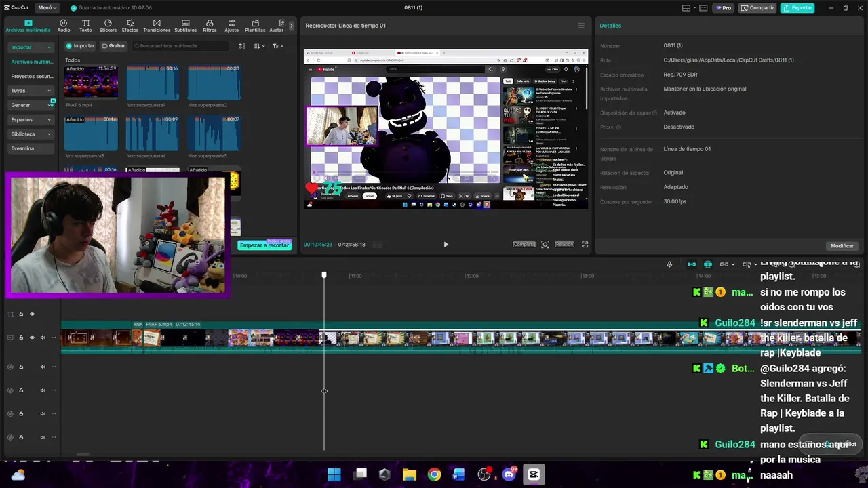Show more tabs with the right arrow

point(292,26)
